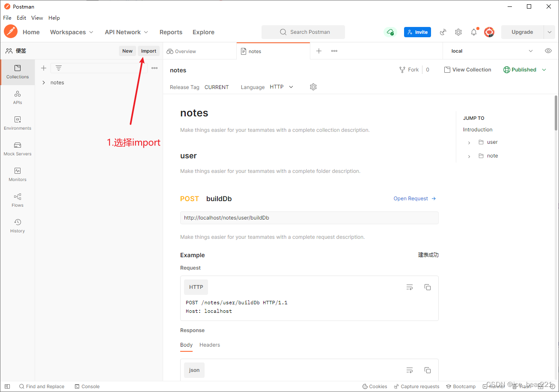The height and width of the screenshot is (392, 559).
Task: Open the tab options three-dots menu
Action: (x=334, y=51)
